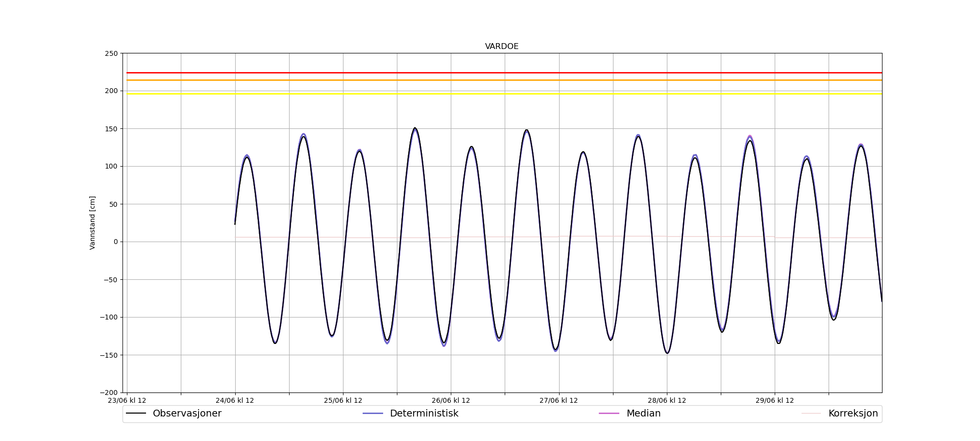This screenshot has width=980, height=441.
Task: Click the Vannstand [cm] axis label
Action: click(93, 223)
